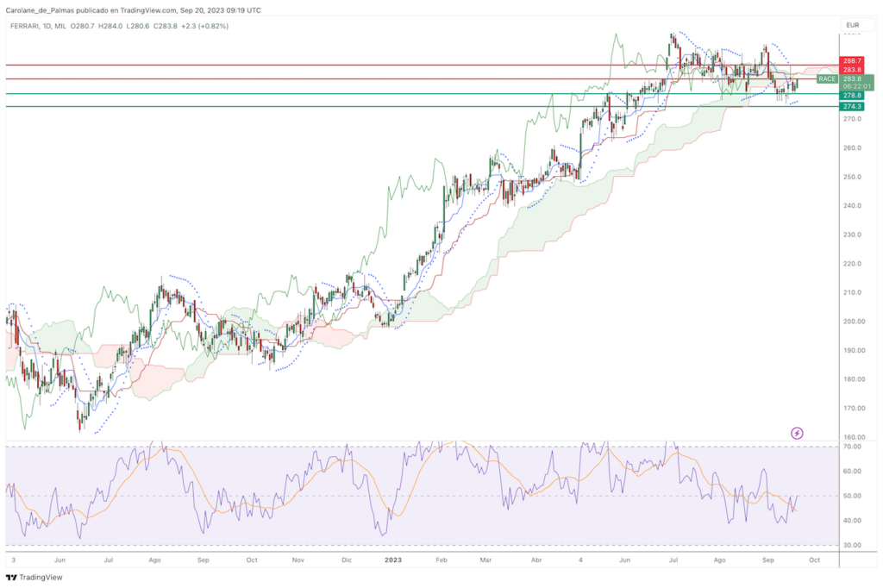Open the EUR currency selector
The image size is (883, 588).
coord(854,24)
